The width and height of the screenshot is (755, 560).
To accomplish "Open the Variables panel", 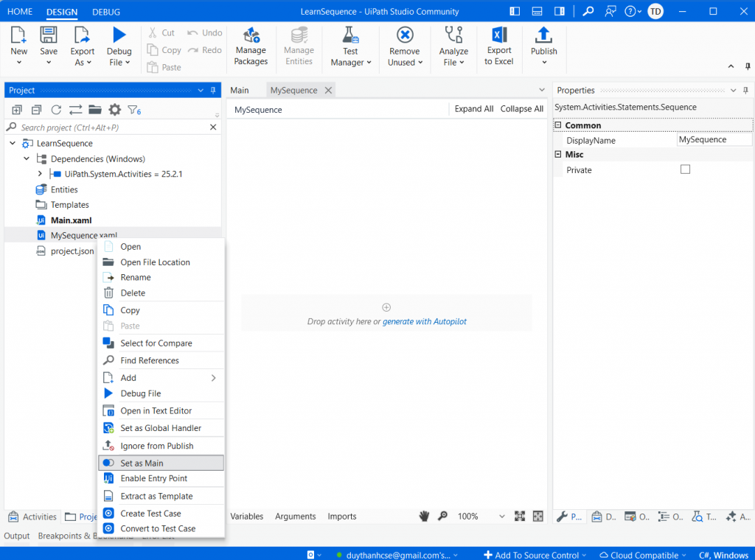I will (x=246, y=517).
